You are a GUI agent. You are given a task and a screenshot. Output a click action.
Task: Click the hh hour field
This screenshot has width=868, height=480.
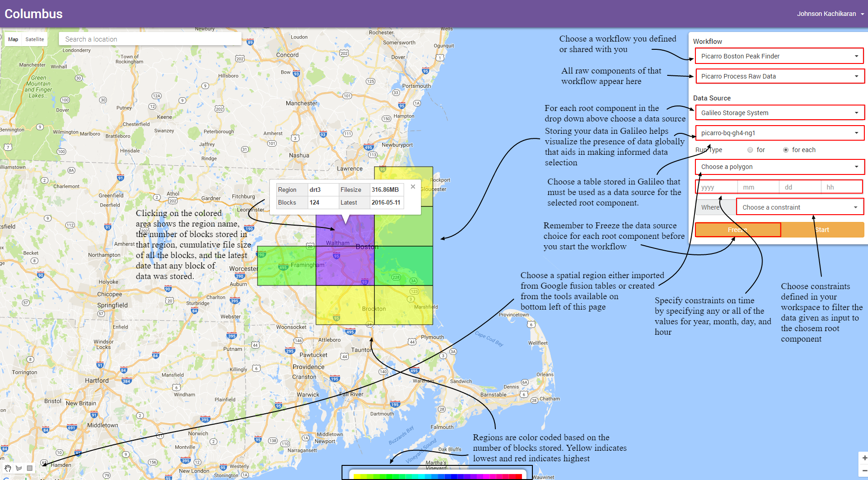[842, 187]
